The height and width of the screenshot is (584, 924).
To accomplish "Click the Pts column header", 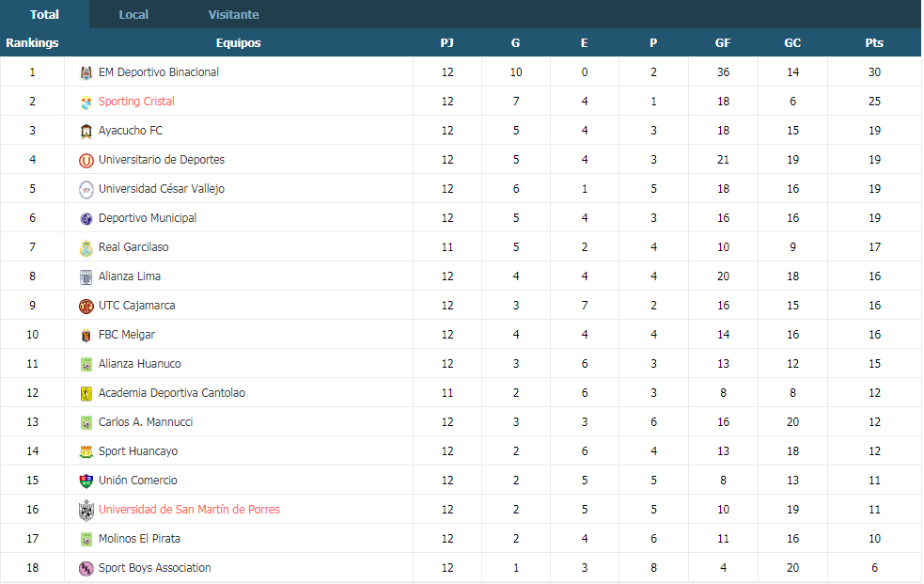I will (x=874, y=43).
